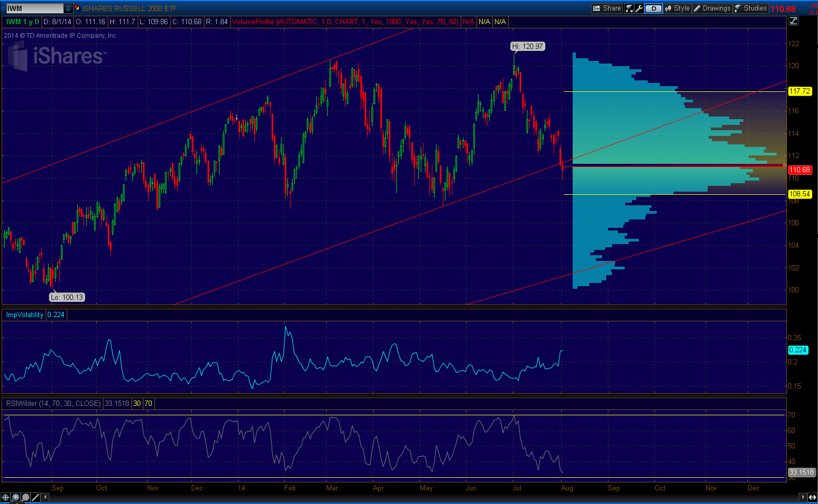
Task: Click the zoom out magnifier
Action: (26, 497)
